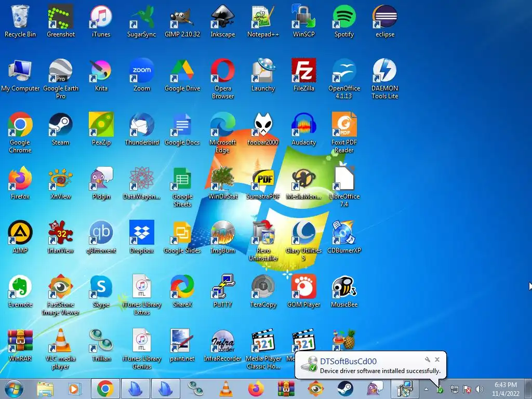532x399 pixels.
Task: Click the Steam desktop shortcut
Action: pyautogui.click(x=60, y=129)
